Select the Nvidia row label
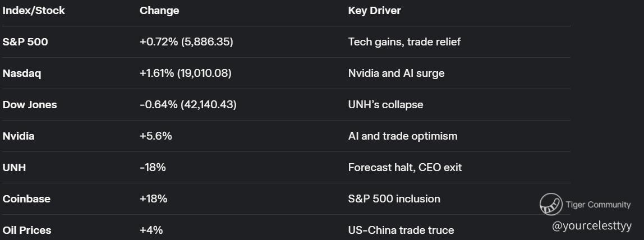The height and width of the screenshot is (240, 644). point(19,136)
